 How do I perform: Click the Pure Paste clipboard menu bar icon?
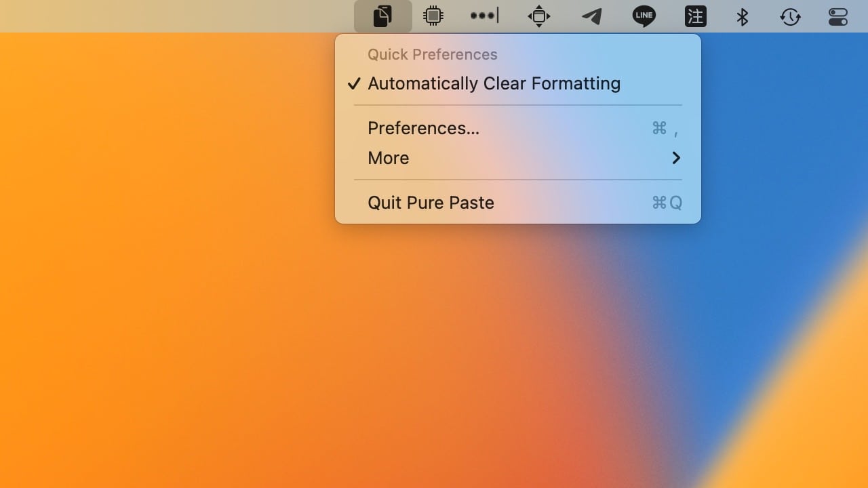pyautogui.click(x=382, y=16)
